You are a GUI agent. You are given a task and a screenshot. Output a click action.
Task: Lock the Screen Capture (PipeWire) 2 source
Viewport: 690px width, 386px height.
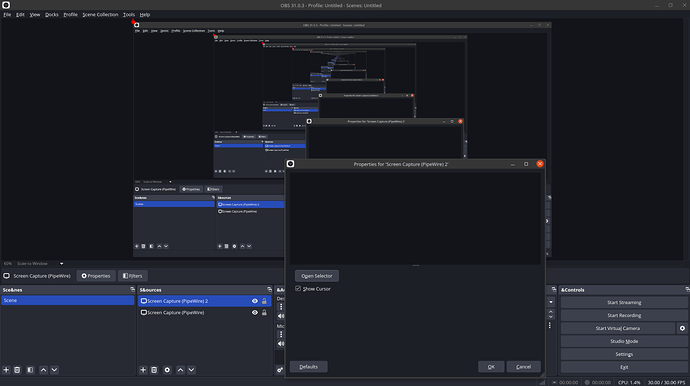(x=264, y=301)
